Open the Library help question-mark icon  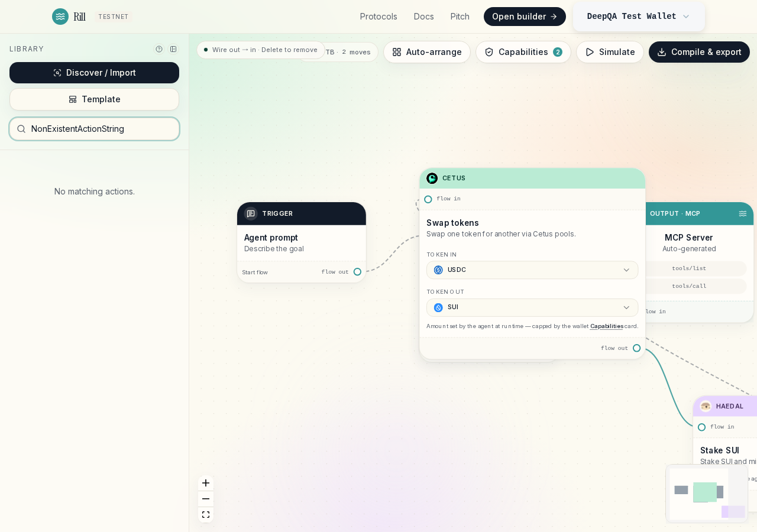[x=159, y=49]
